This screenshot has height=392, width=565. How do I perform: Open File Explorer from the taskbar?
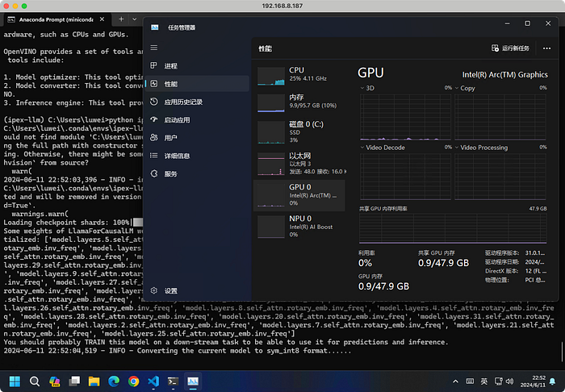tap(94, 382)
